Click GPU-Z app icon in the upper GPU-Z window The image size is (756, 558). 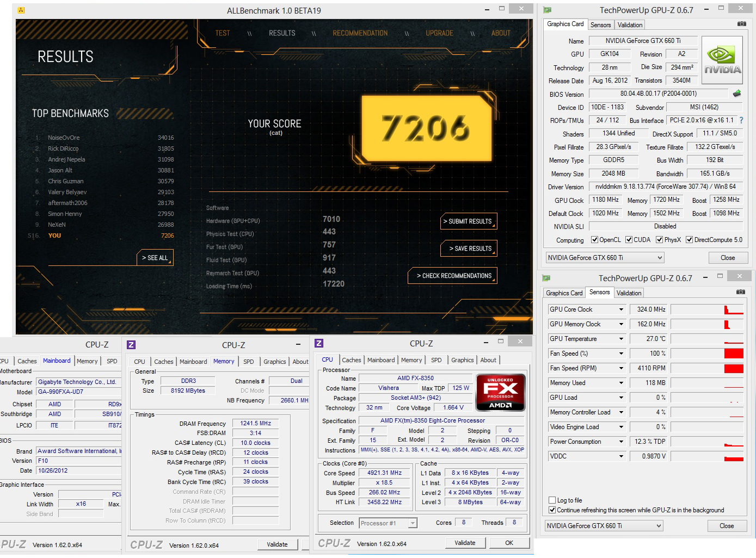pos(547,10)
